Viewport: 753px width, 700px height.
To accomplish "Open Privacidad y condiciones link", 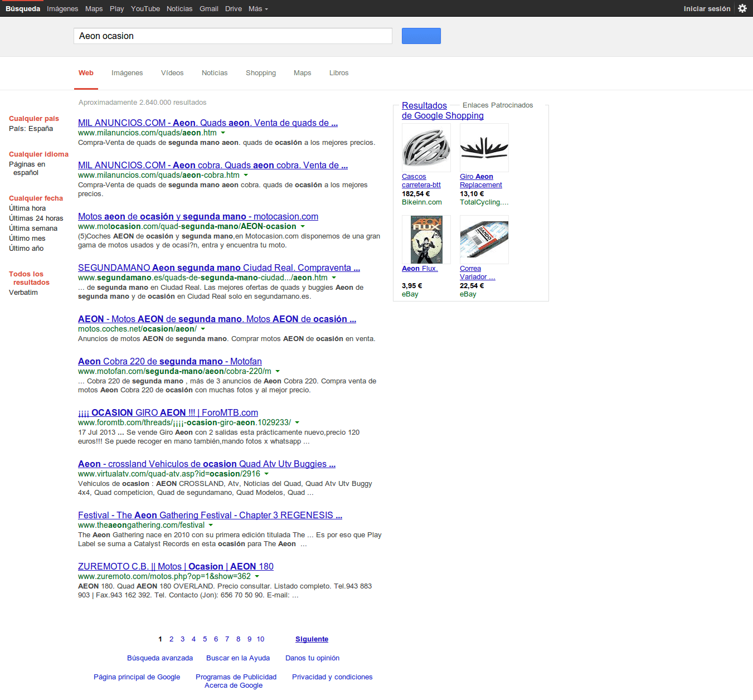I will 332,677.
